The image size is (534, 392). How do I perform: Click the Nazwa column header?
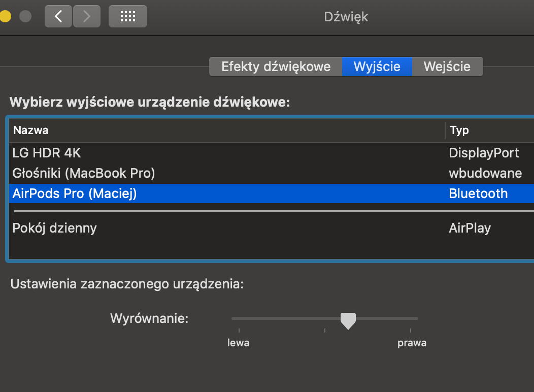point(31,130)
